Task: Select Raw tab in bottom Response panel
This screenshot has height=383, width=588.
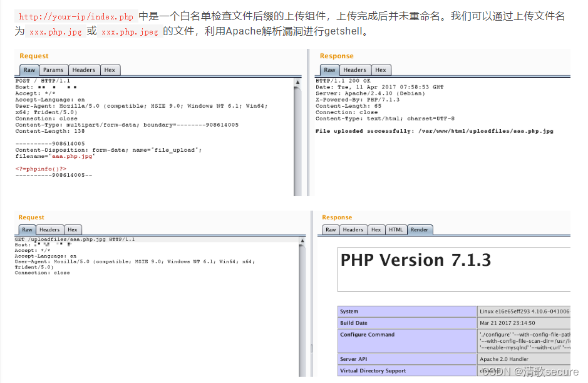Action: (331, 229)
